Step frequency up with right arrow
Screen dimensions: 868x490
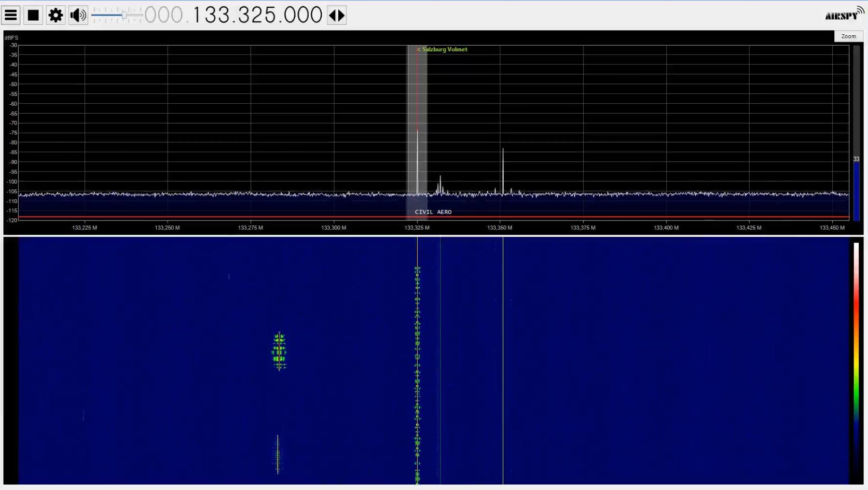pyautogui.click(x=340, y=15)
